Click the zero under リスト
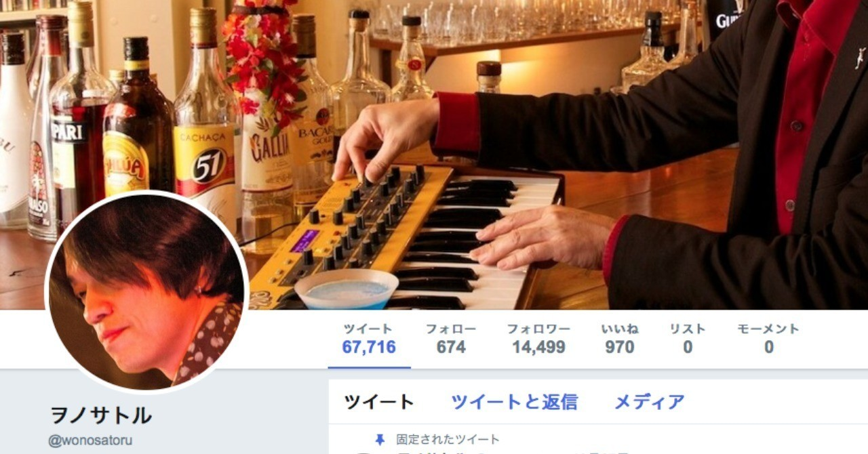Screen dimensions: 868x454 pyautogui.click(x=688, y=348)
